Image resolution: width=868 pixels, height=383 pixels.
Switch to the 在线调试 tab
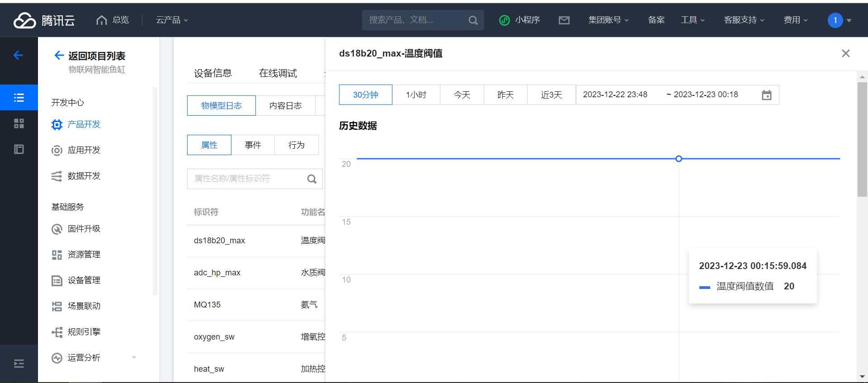point(278,73)
